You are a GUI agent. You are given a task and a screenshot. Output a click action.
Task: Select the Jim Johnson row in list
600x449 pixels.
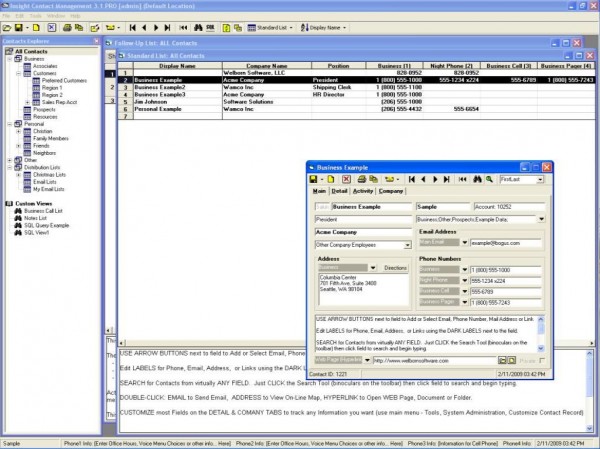tap(151, 101)
